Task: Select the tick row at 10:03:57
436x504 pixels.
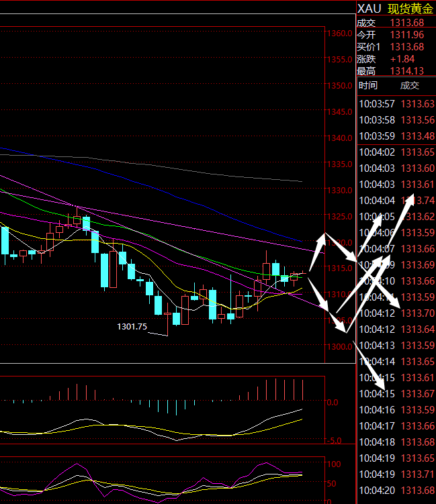Action: pyautogui.click(x=396, y=104)
